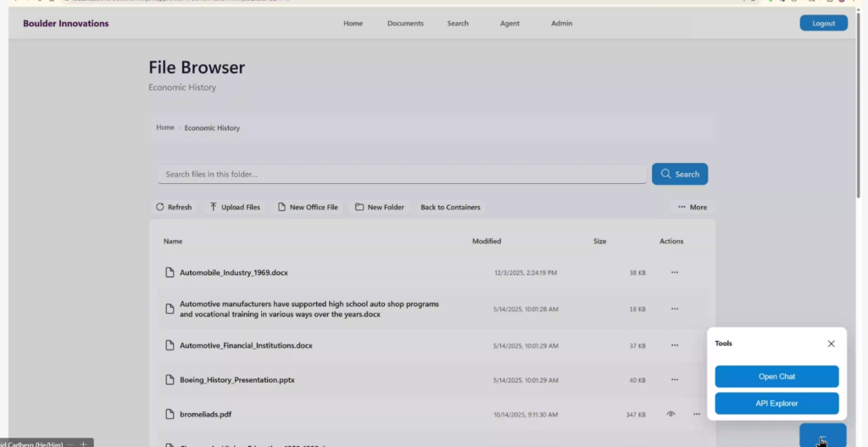Go Back to Containers
Viewport: 868px width, 447px height.
tap(450, 207)
